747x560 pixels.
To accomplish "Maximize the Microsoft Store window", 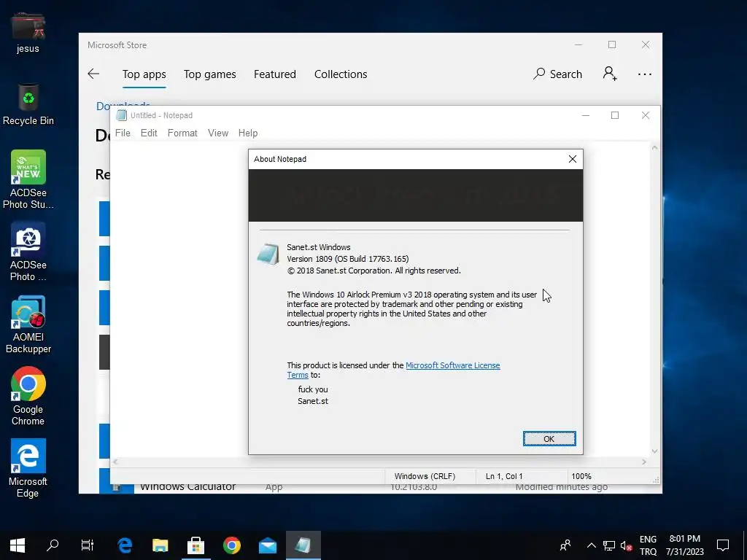I will (612, 44).
